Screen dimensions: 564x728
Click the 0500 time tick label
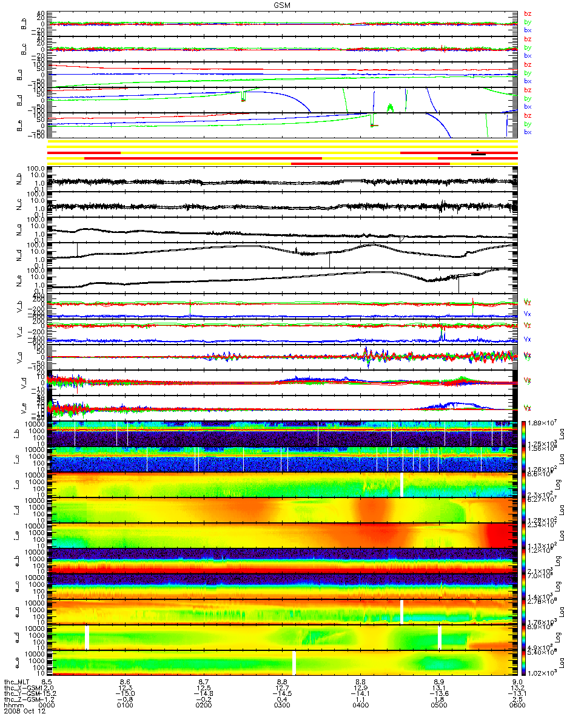pyautogui.click(x=439, y=706)
